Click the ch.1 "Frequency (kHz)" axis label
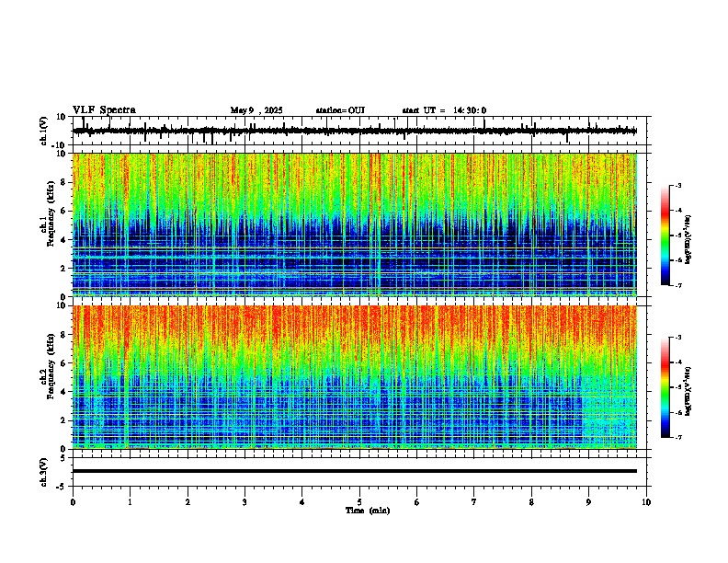The height and width of the screenshot is (563, 728). [x=51, y=213]
